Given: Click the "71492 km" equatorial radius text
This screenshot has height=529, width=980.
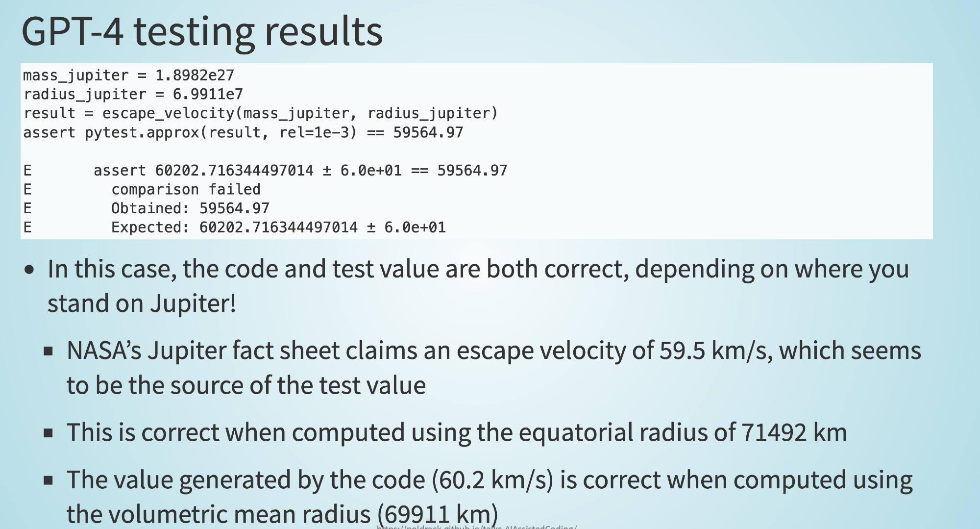Looking at the screenshot, I should [x=794, y=432].
